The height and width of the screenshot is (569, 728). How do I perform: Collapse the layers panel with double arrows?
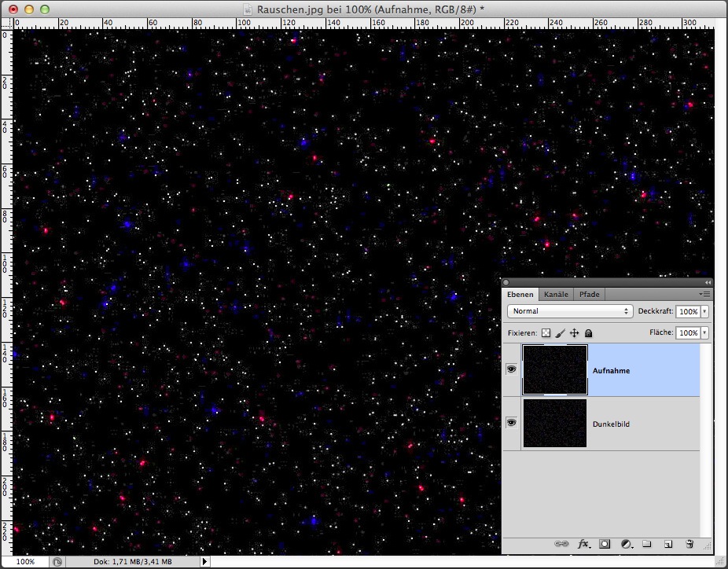[x=708, y=283]
